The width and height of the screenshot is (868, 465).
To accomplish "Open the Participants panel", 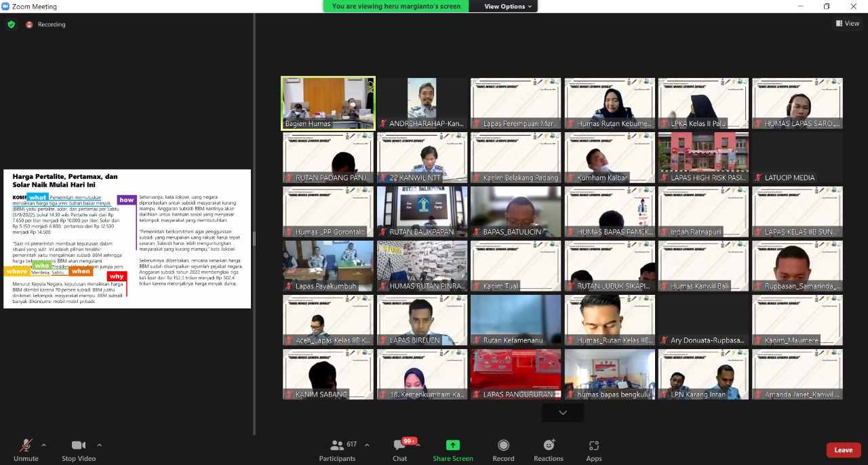I will click(337, 450).
